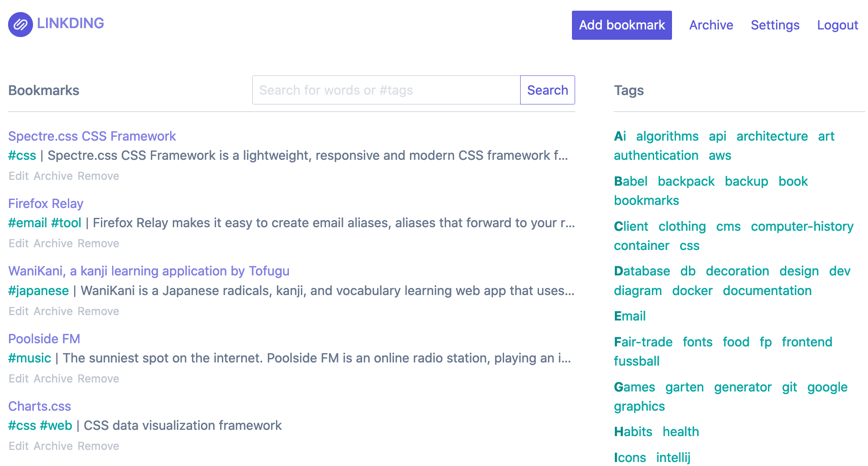
Task: Click Logout to sign out
Action: click(x=837, y=25)
